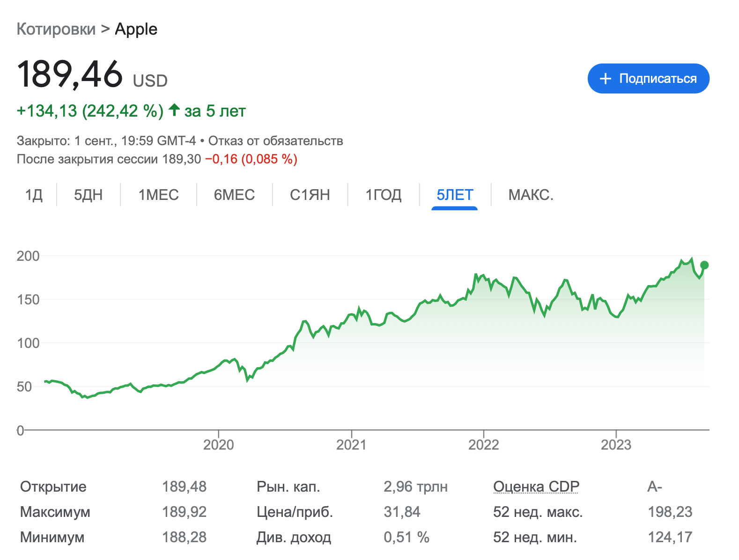
Task: Click the 52 нед. макс. value 198,23
Action: (x=670, y=512)
